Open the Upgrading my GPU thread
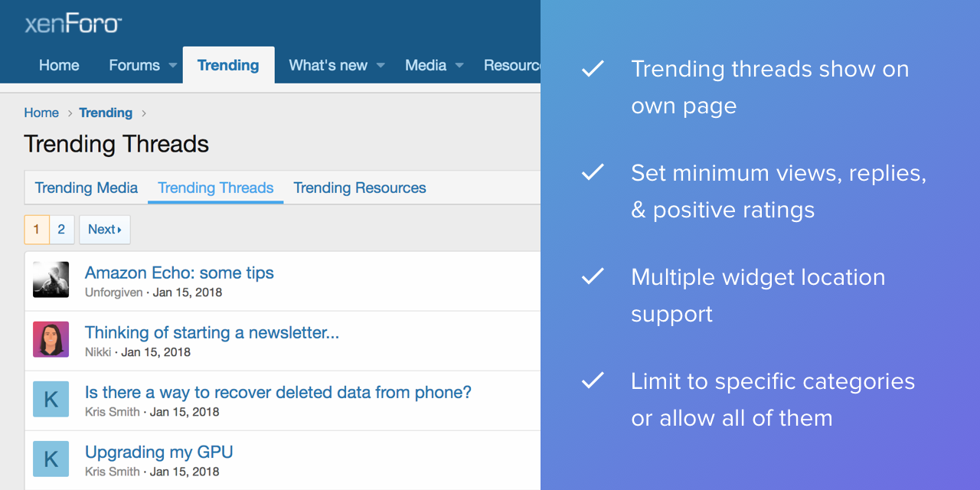The image size is (980, 490). coord(159,452)
